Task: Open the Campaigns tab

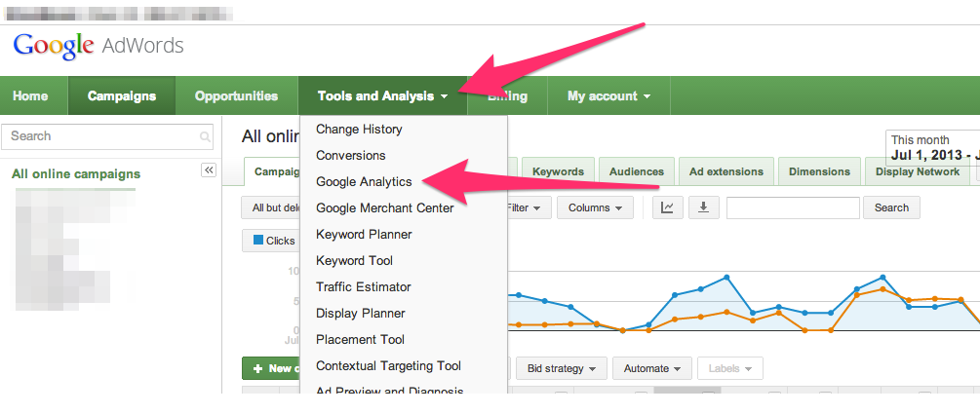Action: point(122,96)
